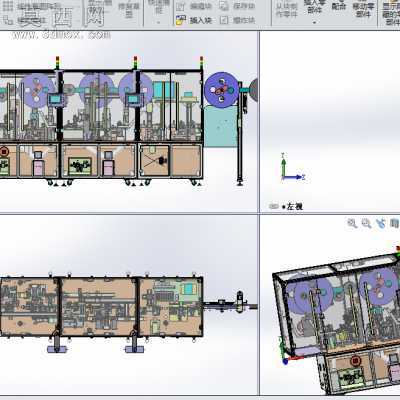Viewport: 400px width, 400px height.
Task: Click the Insert Block (插入块) icon
Action: coord(181,20)
